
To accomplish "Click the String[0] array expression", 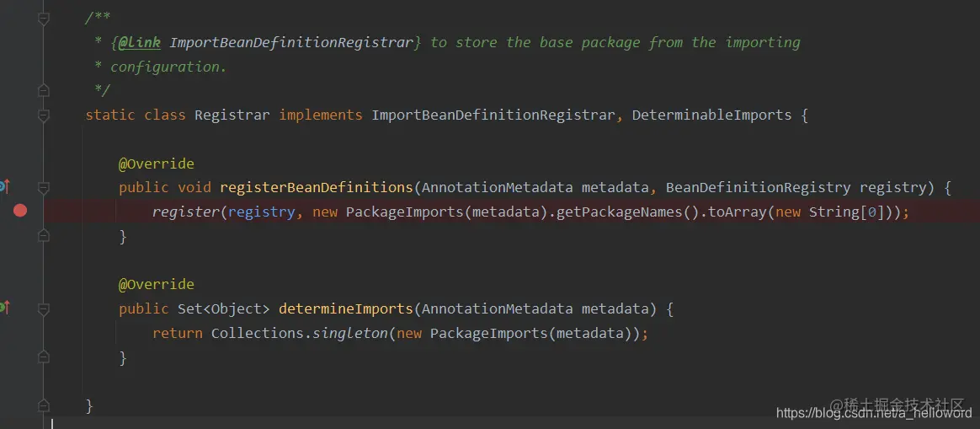I will click(x=846, y=212).
